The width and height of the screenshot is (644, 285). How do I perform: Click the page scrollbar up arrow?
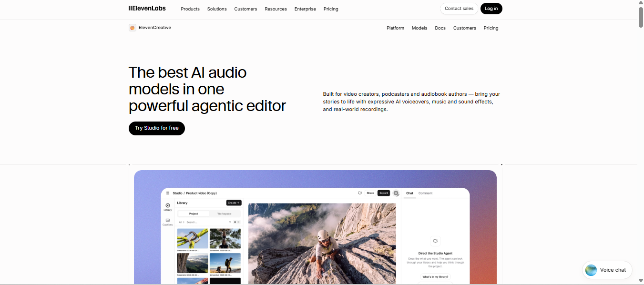[x=640, y=3]
